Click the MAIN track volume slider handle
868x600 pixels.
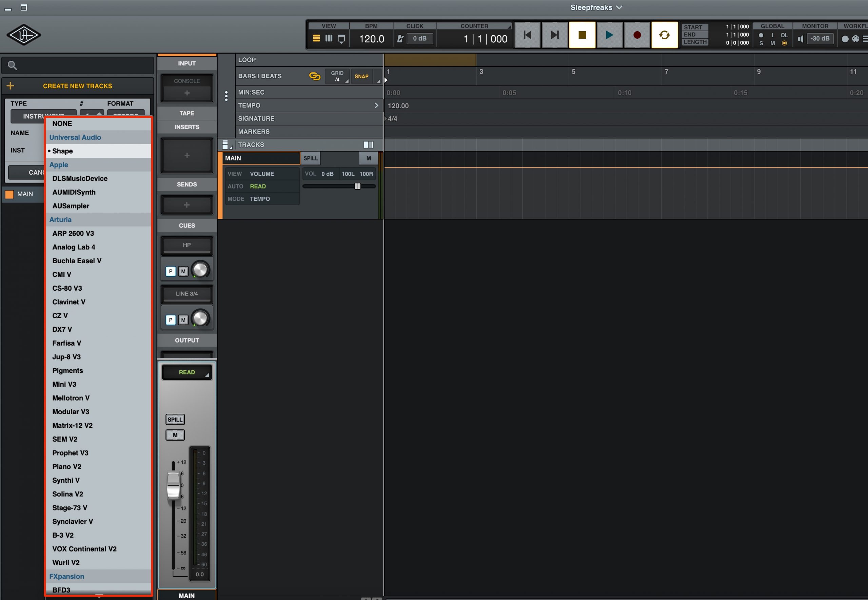tap(357, 186)
